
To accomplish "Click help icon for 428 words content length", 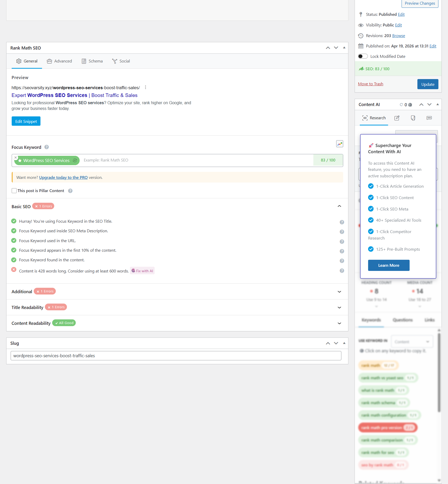I will point(342,271).
